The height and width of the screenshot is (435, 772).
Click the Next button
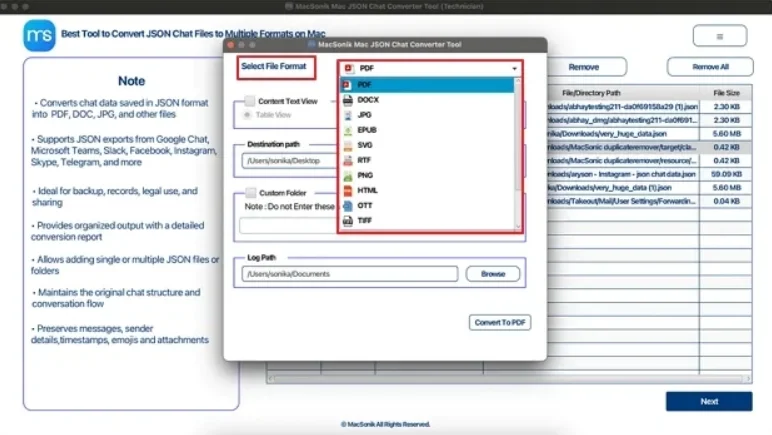pyautogui.click(x=709, y=402)
